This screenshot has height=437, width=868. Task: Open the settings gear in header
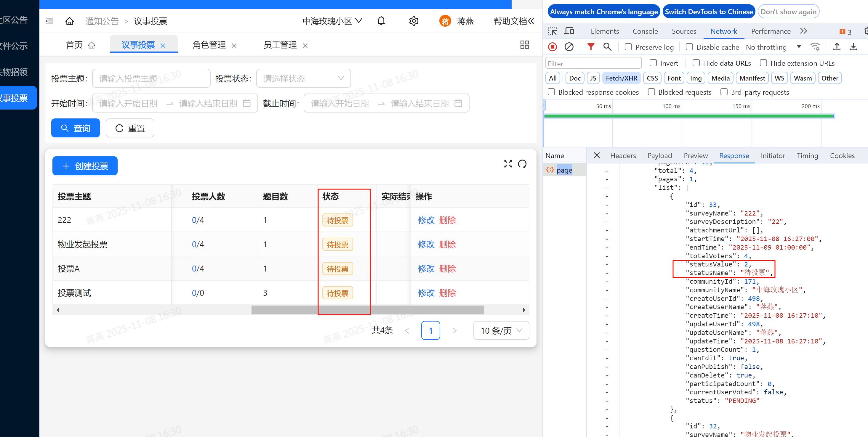coord(414,21)
